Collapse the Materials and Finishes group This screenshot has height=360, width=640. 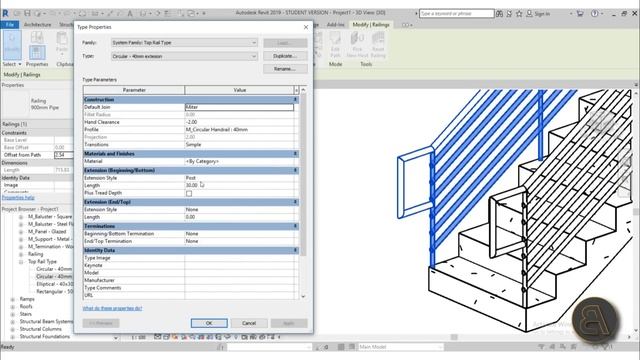pos(296,154)
